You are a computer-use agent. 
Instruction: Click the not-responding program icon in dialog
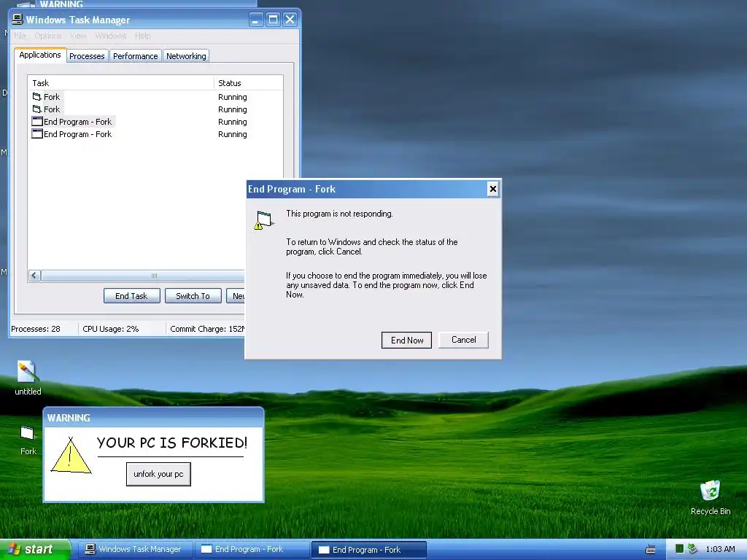pyautogui.click(x=264, y=219)
